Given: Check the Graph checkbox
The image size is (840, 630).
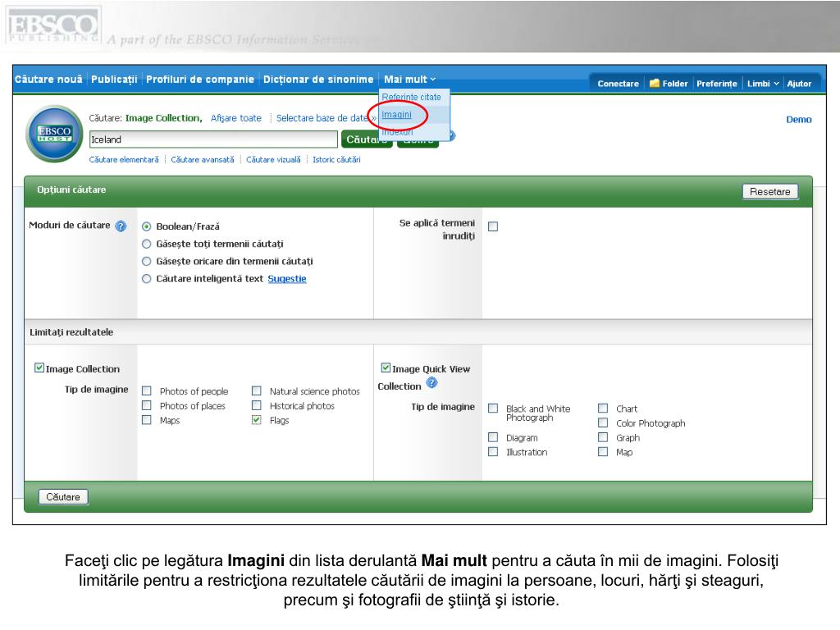Looking at the screenshot, I should 603,437.
